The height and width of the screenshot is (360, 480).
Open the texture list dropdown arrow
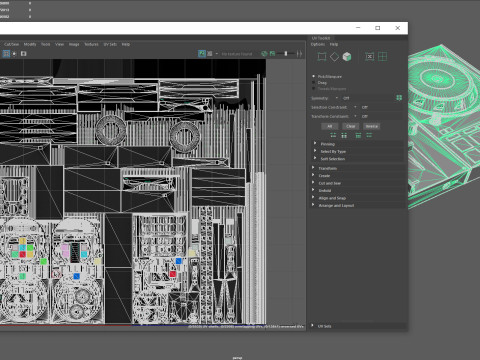pos(217,53)
